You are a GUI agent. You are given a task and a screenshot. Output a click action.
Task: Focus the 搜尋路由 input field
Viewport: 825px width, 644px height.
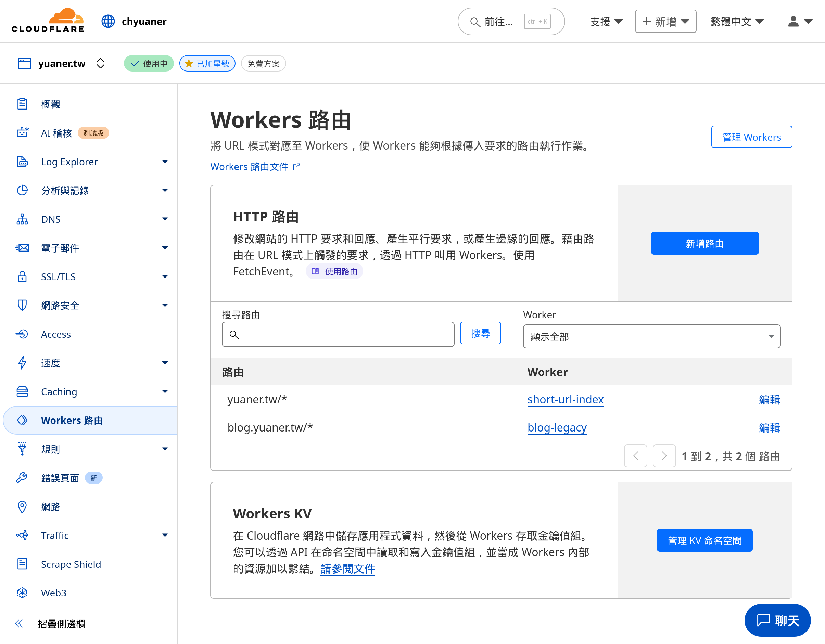[x=338, y=334]
